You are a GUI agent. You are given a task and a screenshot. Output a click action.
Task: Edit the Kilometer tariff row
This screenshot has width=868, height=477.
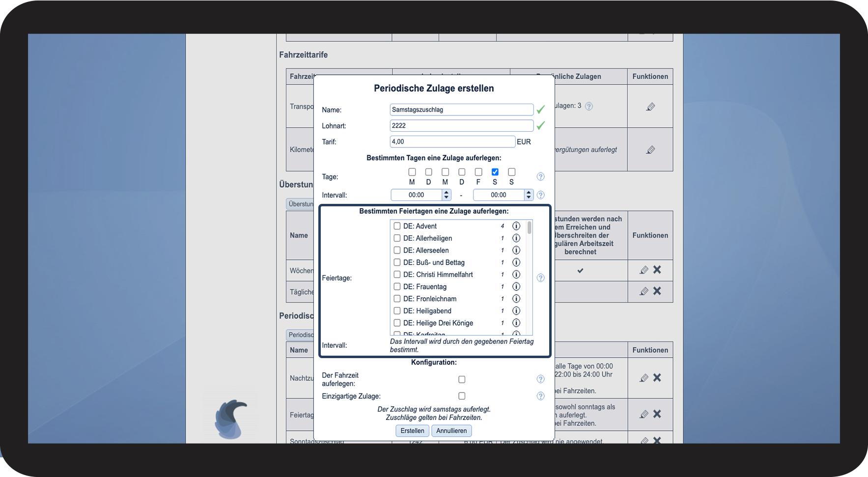(x=650, y=150)
